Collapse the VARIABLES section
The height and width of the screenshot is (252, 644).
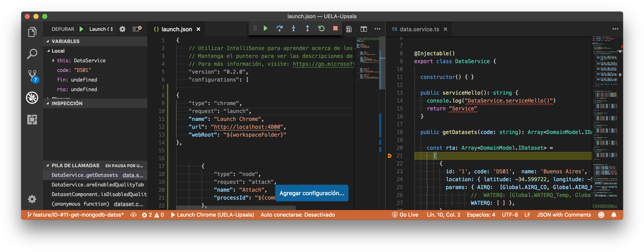(95, 41)
